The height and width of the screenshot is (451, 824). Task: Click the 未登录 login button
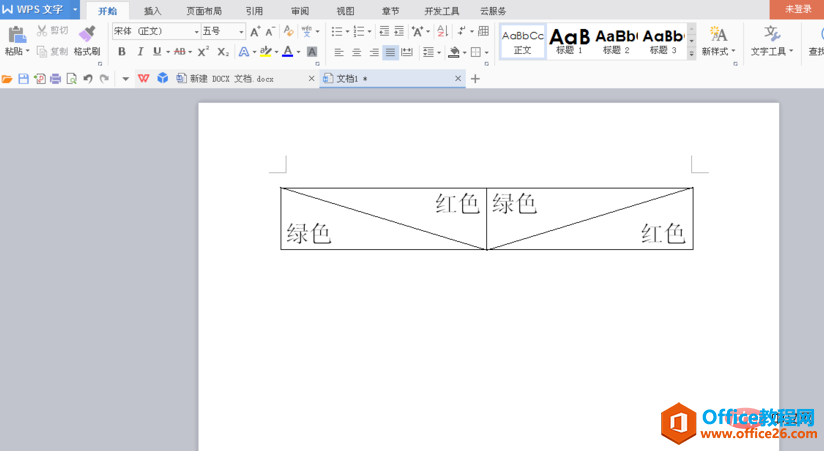tap(797, 9)
